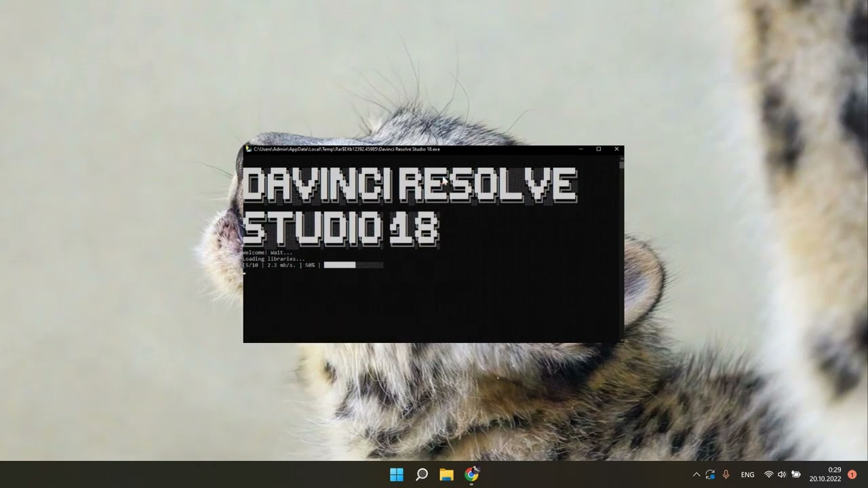This screenshot has width=868, height=488.
Task: Click the 'Loading libraries...' text line
Action: pos(274,259)
